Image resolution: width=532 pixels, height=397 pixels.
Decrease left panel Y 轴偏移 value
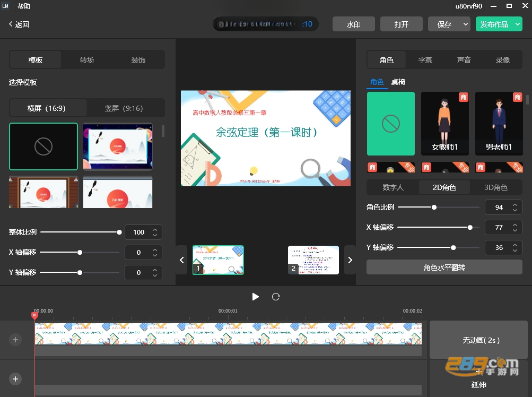155,275
